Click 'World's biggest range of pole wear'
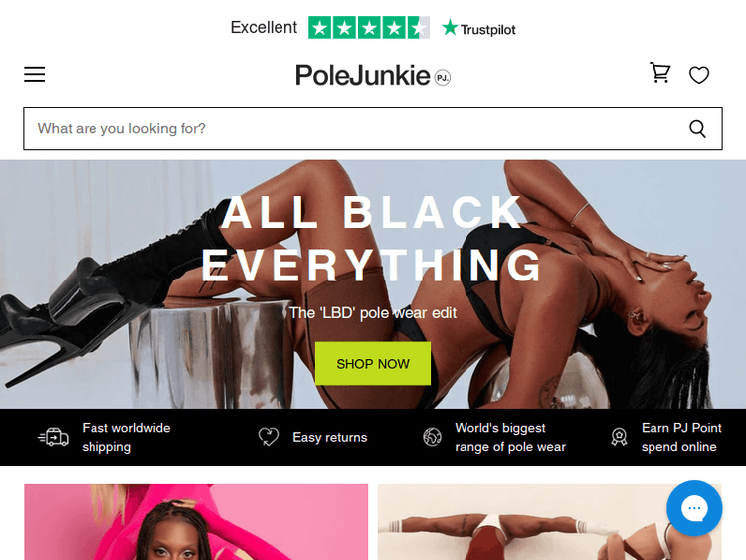The width and height of the screenshot is (746, 560). coord(510,437)
